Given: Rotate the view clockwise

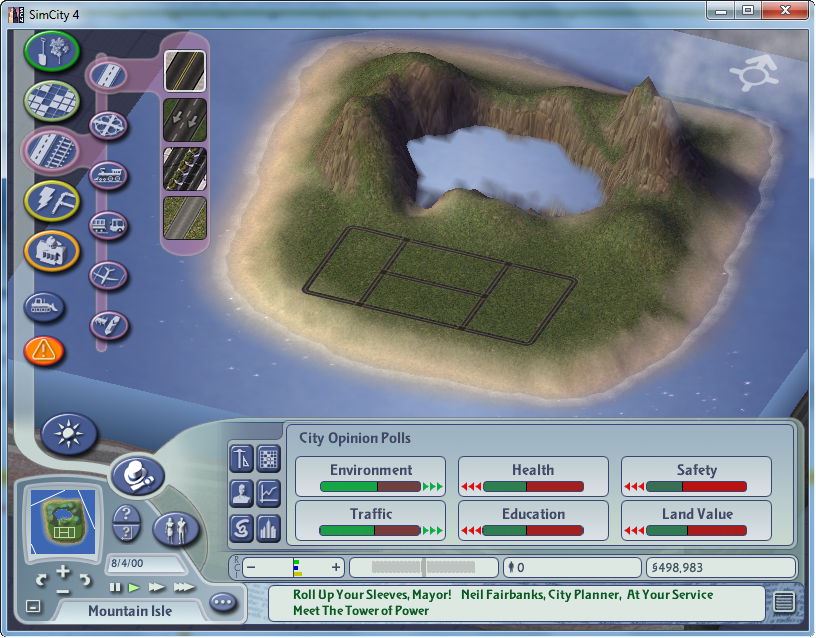Looking at the screenshot, I should 85,580.
